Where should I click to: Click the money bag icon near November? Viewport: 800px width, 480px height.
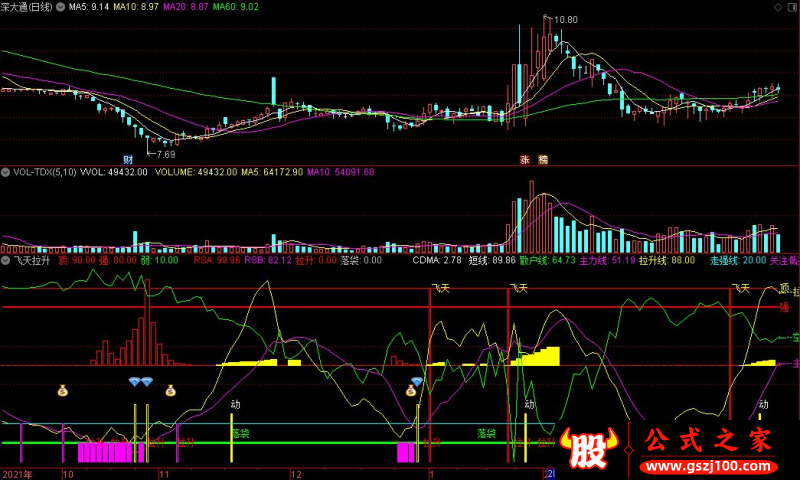coord(170,391)
